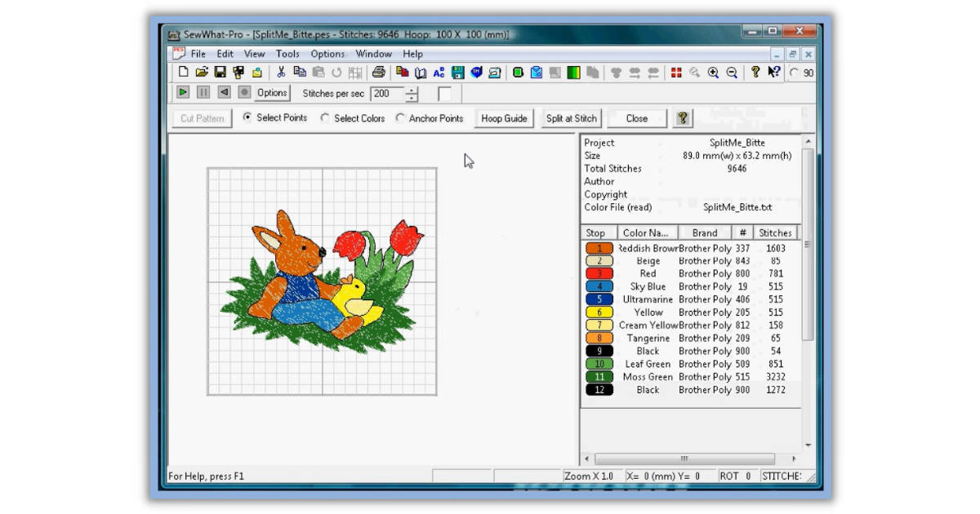Click the Stop column header
Screen dimensions: 980x514
pos(596,233)
